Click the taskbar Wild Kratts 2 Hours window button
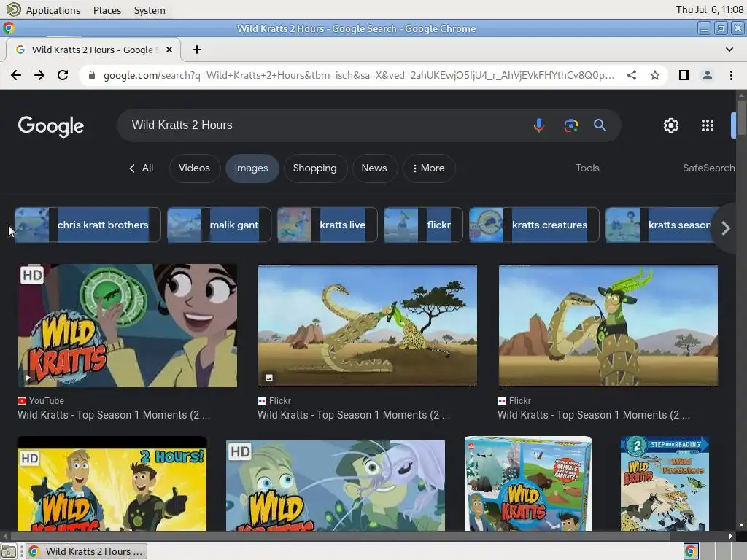The image size is (747, 560). coord(86,551)
